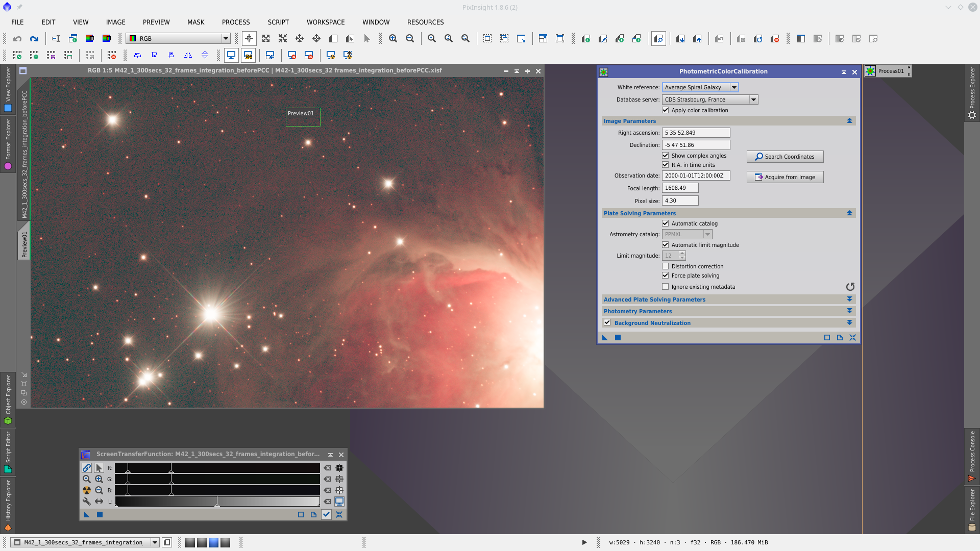Image resolution: width=980 pixels, height=551 pixels.
Task: Click the Search Coordinates button
Action: 785,157
